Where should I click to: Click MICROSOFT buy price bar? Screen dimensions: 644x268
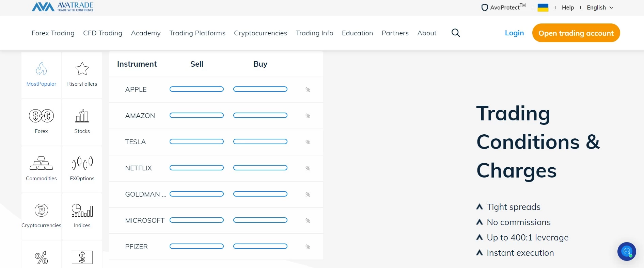point(260,220)
